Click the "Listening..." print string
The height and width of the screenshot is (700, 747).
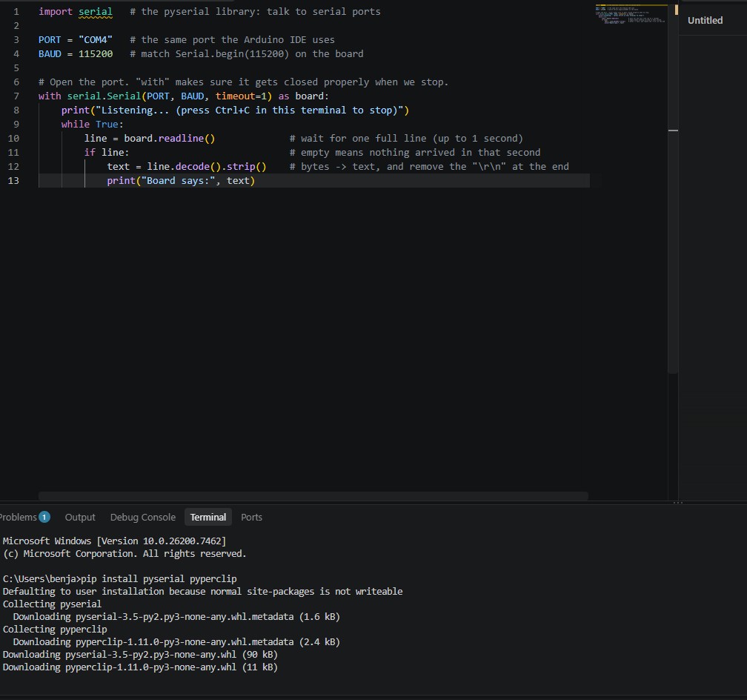250,110
